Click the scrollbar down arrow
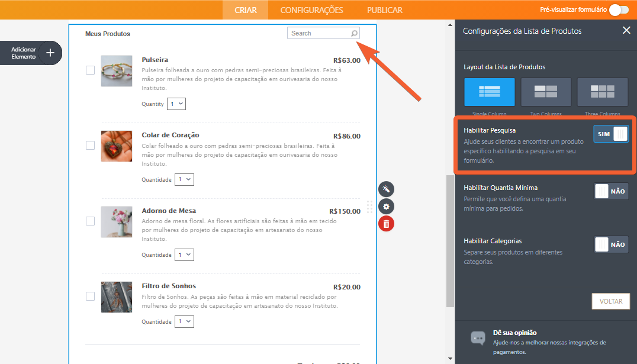Image resolution: width=637 pixels, height=364 pixels. coord(450,359)
